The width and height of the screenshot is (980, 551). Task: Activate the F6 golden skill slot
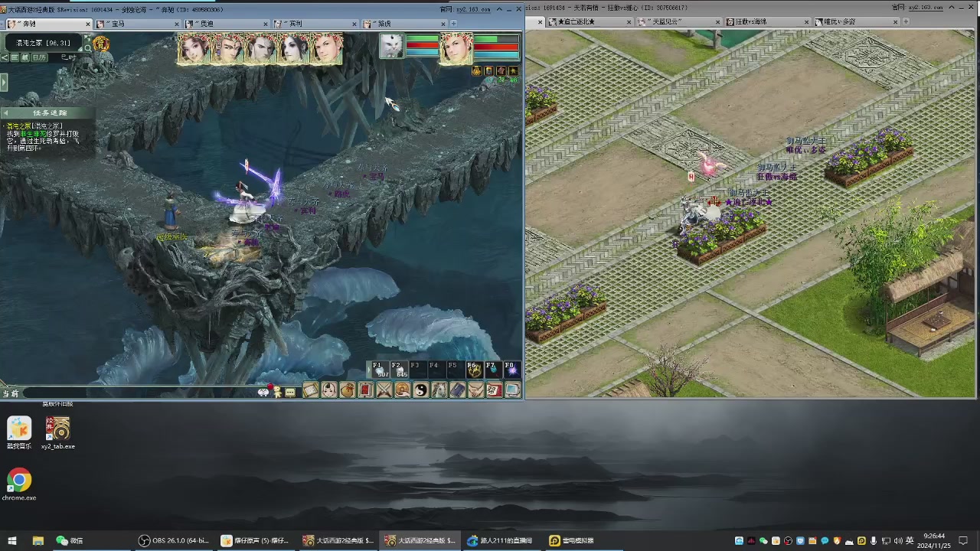pyautogui.click(x=475, y=370)
